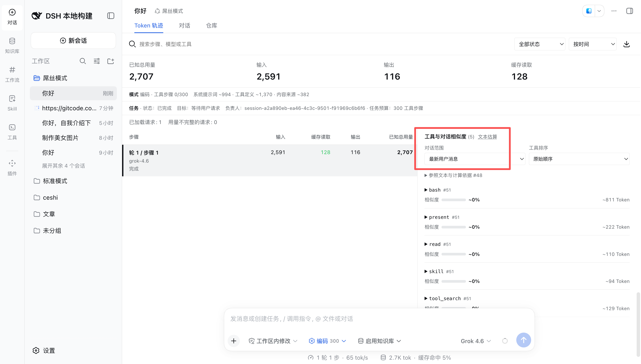Expand the present tool entry
Screen dimensions: 641x364
pyautogui.click(x=442, y=217)
